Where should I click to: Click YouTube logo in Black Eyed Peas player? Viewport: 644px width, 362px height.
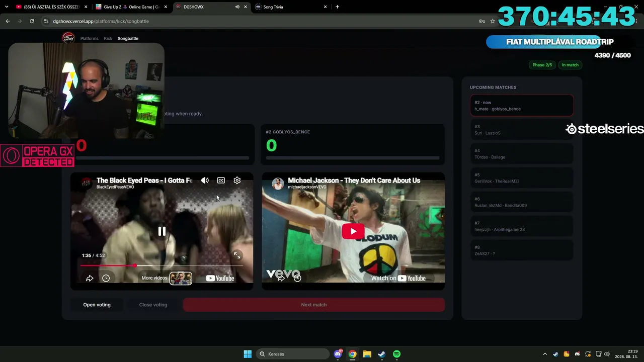coord(220,278)
